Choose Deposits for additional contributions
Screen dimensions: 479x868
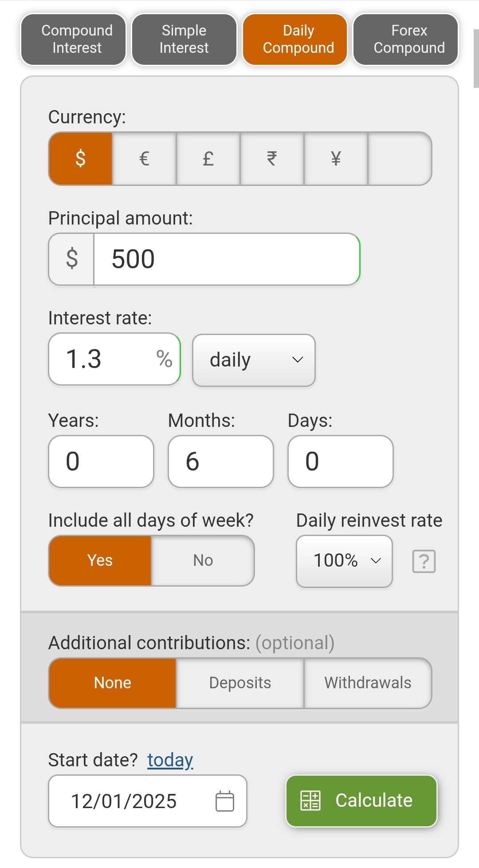240,683
